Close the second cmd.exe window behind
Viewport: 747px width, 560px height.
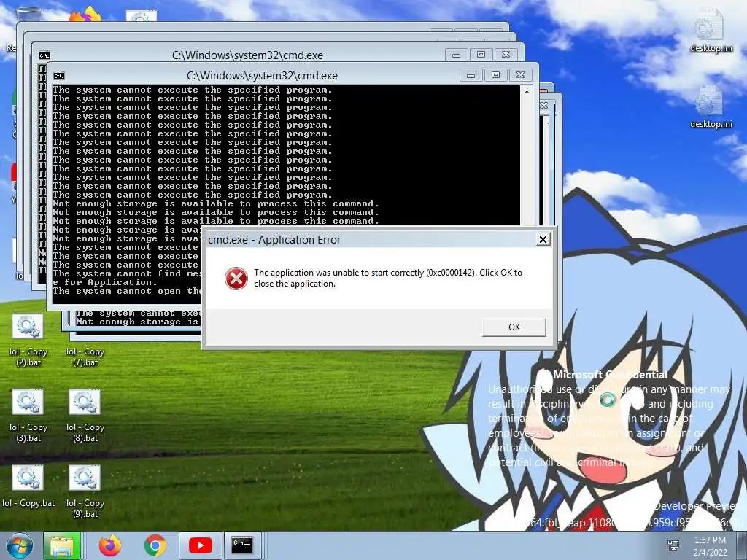506,55
